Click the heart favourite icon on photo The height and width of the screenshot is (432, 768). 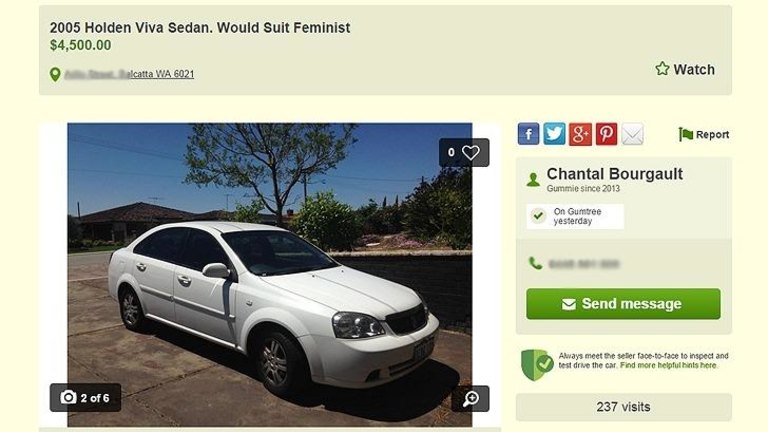(470, 152)
